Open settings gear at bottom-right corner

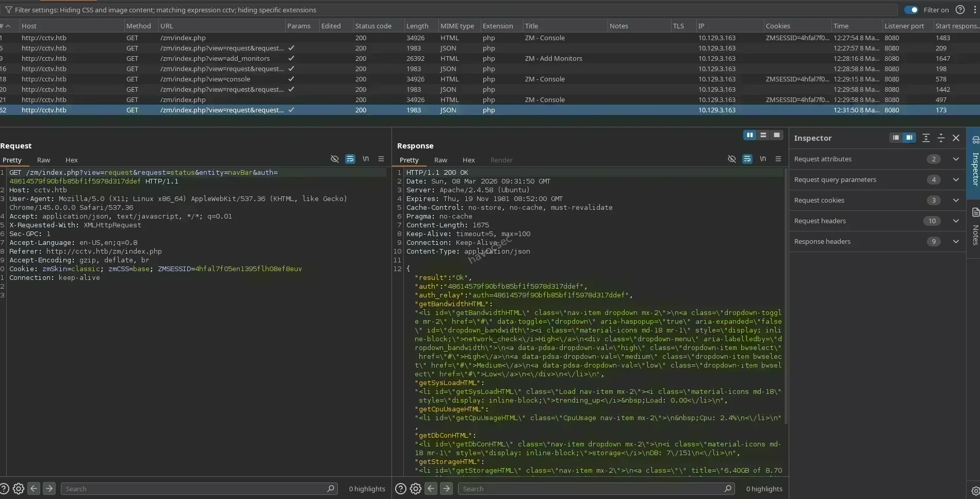975,491
